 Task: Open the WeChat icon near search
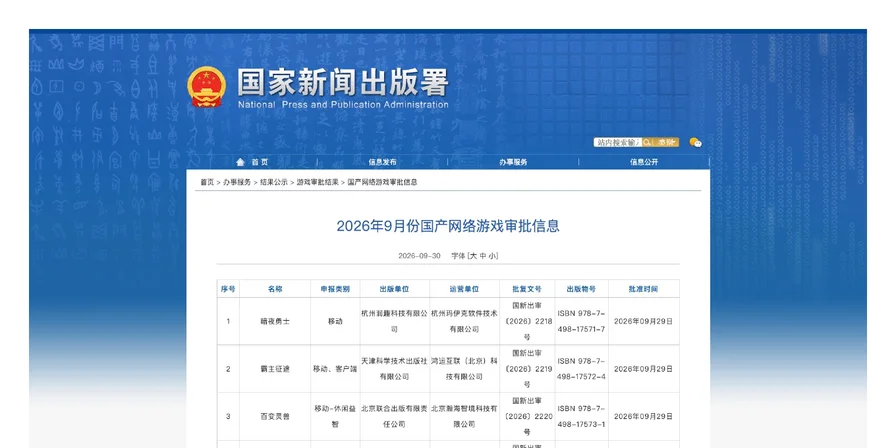[x=695, y=142]
